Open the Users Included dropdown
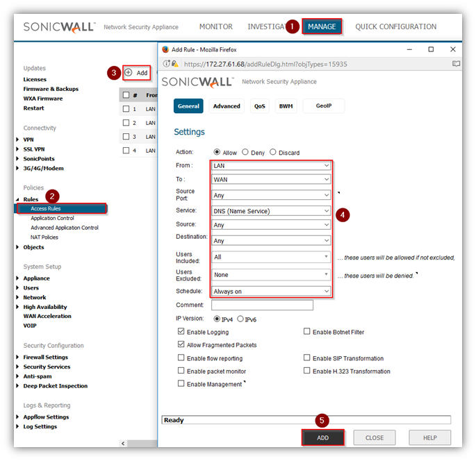 coord(271,257)
